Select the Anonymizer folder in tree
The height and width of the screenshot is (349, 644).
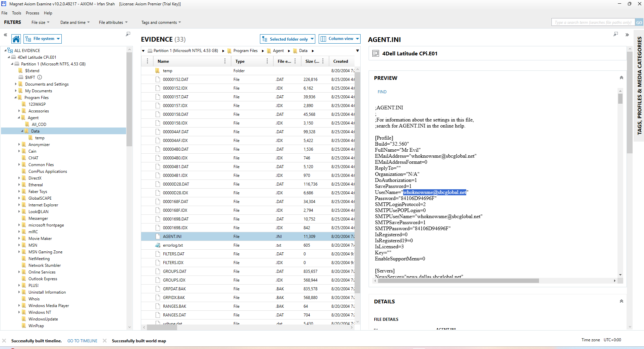click(x=39, y=145)
